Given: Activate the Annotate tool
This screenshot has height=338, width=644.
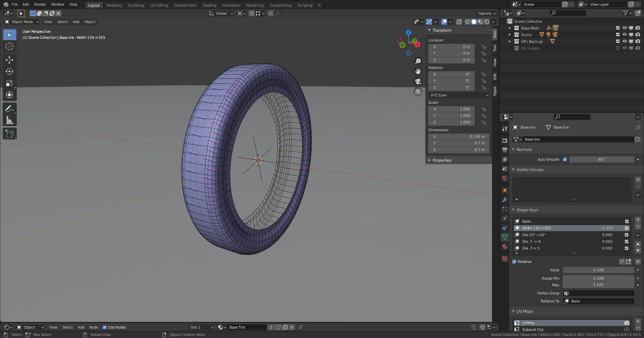Looking at the screenshot, I should click(x=9, y=108).
